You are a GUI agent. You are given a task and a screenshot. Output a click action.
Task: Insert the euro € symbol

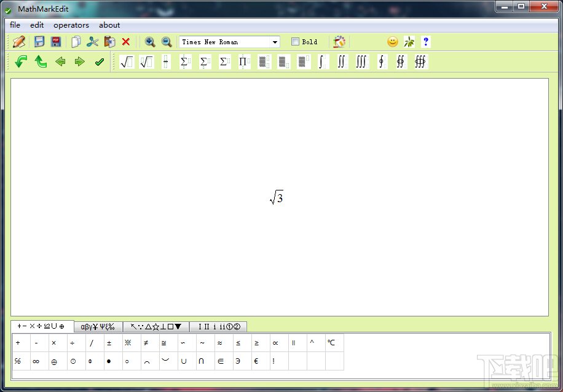[261, 361]
